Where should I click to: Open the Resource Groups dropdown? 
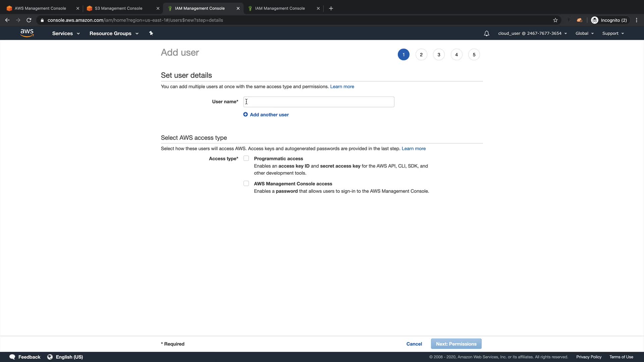(x=114, y=34)
